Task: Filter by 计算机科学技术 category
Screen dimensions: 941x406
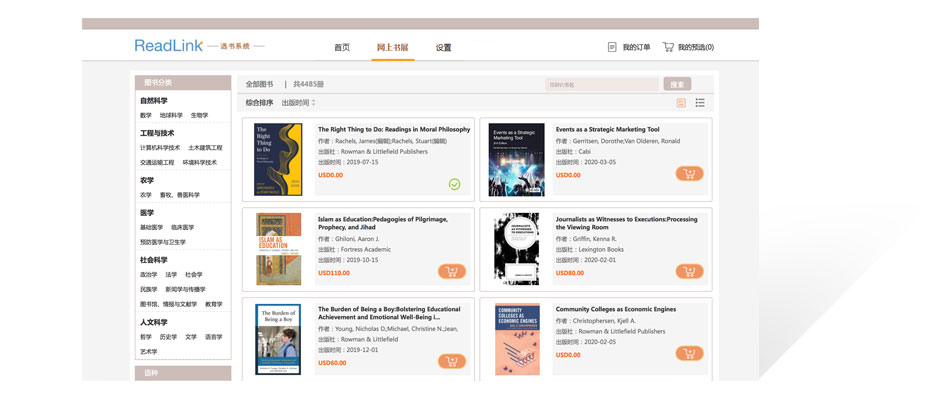Action: (160, 148)
